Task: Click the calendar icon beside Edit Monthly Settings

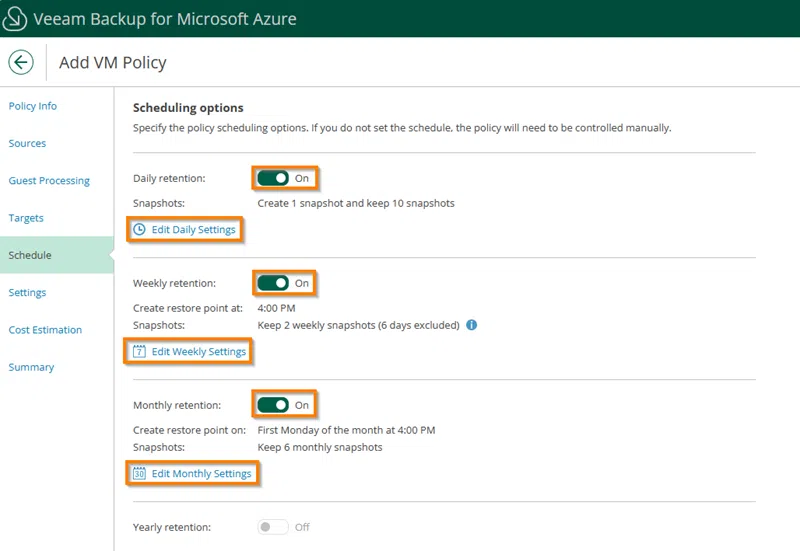Action: pos(140,474)
